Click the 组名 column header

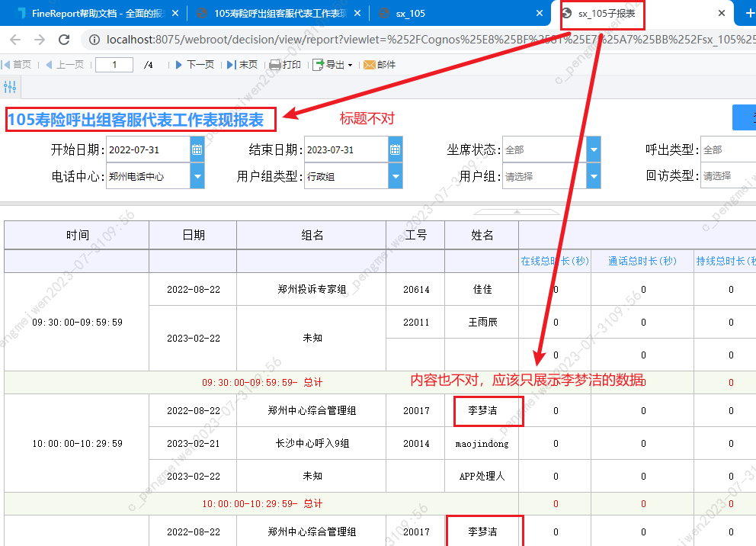[x=312, y=235]
